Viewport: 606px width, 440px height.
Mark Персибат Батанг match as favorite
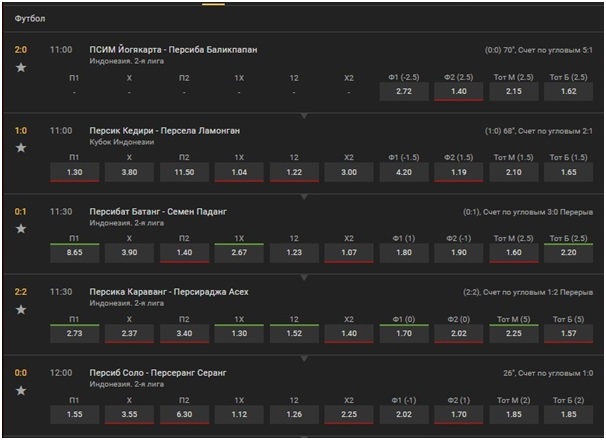pyautogui.click(x=21, y=229)
